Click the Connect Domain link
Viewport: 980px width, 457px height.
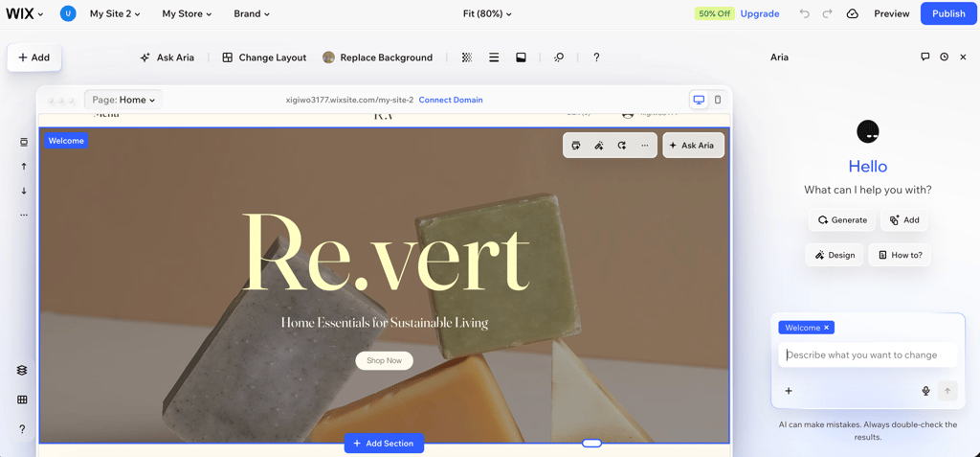pyautogui.click(x=451, y=101)
